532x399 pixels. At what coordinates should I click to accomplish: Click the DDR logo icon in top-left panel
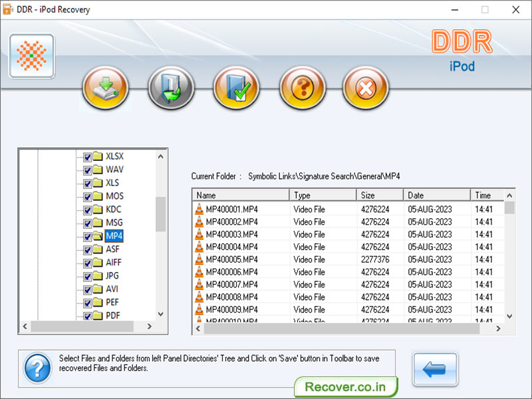click(x=31, y=57)
